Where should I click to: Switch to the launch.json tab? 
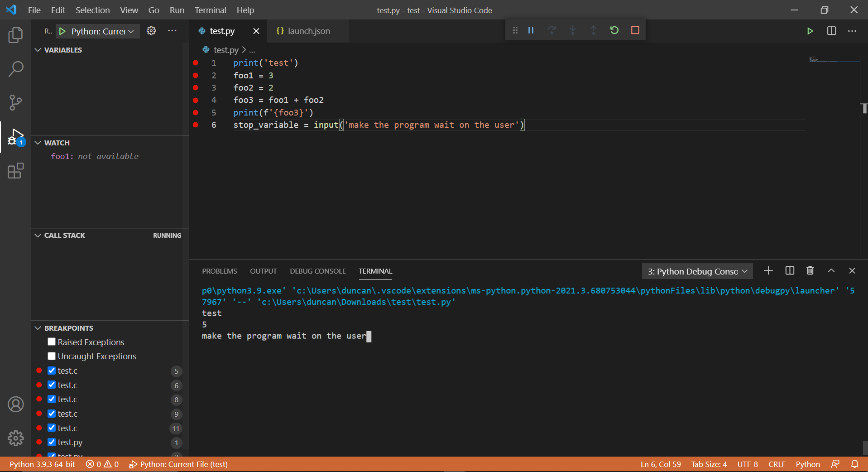[x=307, y=31]
